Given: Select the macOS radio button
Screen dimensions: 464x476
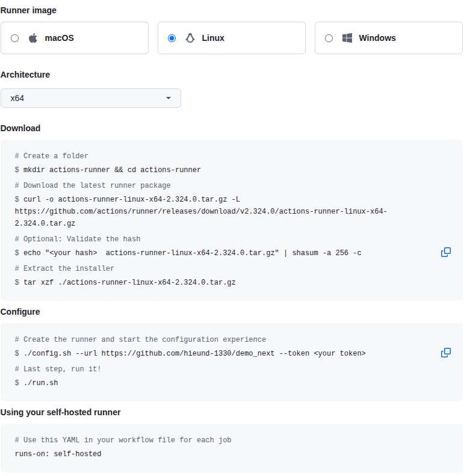Looking at the screenshot, I should pos(15,38).
